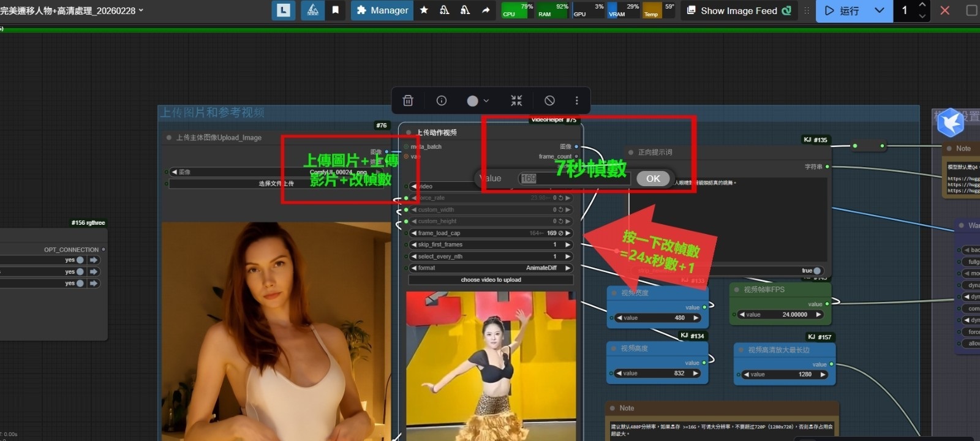Toggle the strip_newlines true switch
The height and width of the screenshot is (441, 980).
pos(816,271)
